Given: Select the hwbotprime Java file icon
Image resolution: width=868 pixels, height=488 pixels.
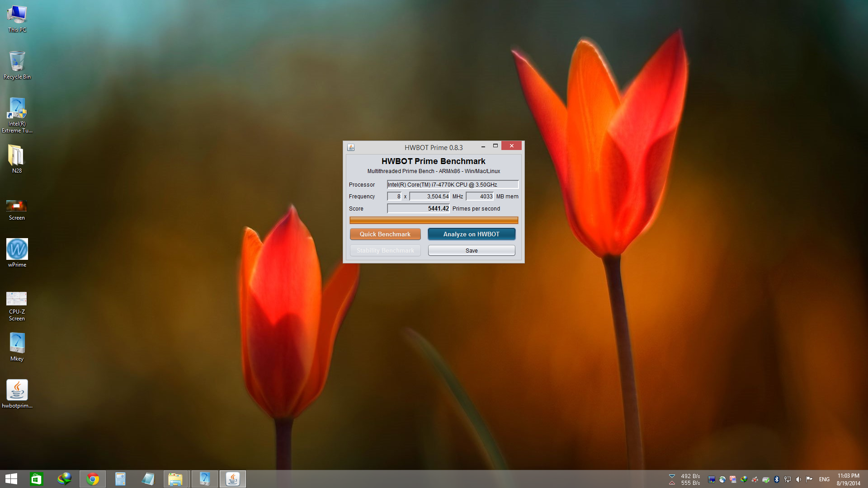Looking at the screenshot, I should (x=17, y=394).
